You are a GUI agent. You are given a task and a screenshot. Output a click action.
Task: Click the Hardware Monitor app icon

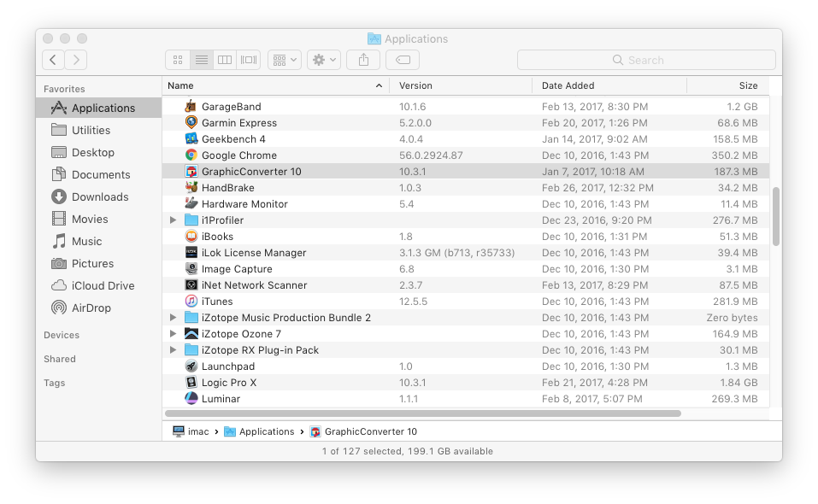(191, 204)
